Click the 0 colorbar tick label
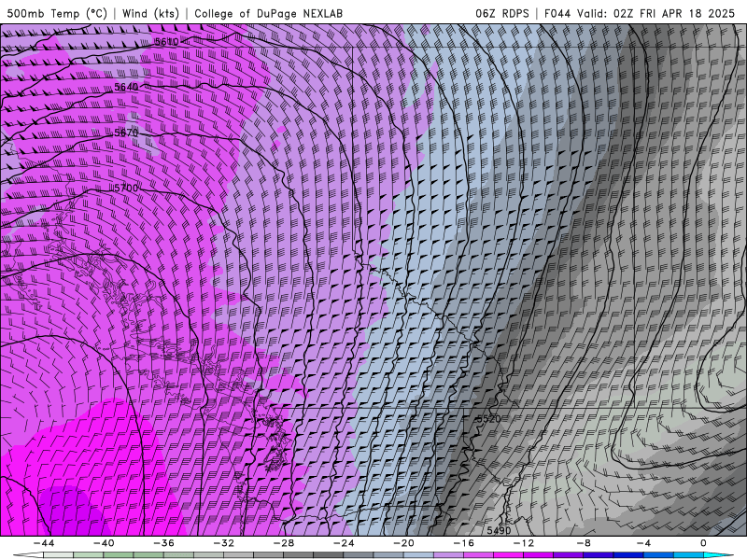747x560 pixels. coord(704,543)
